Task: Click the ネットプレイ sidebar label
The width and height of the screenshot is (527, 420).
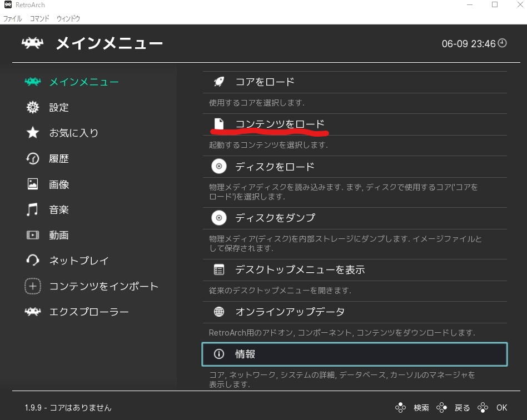Action: (x=79, y=261)
